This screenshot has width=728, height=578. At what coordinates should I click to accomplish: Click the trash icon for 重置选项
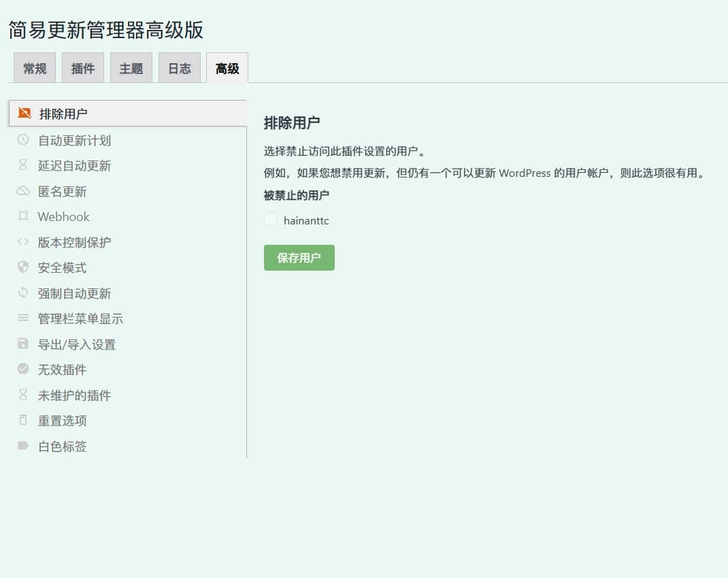(23, 420)
